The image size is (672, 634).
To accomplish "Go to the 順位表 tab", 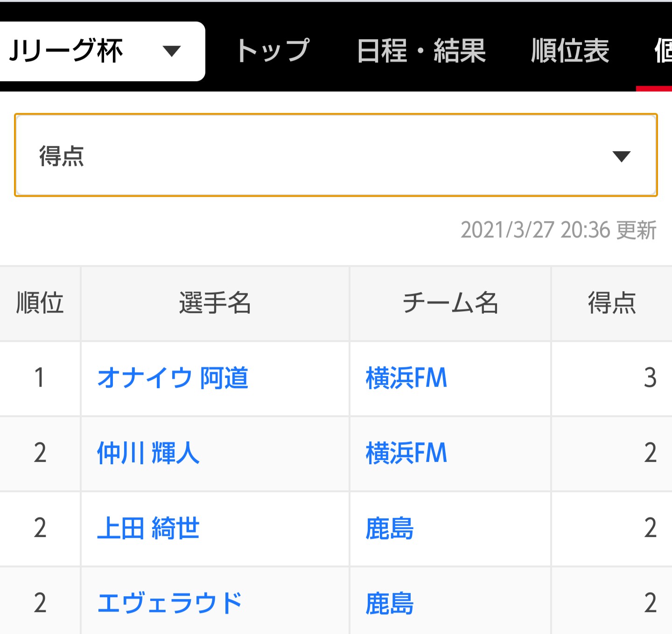I will coord(570,51).
